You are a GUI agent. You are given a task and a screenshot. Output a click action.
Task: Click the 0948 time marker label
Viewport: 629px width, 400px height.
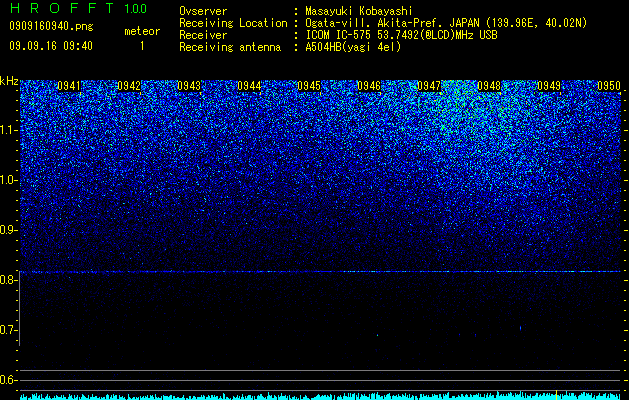(x=489, y=86)
